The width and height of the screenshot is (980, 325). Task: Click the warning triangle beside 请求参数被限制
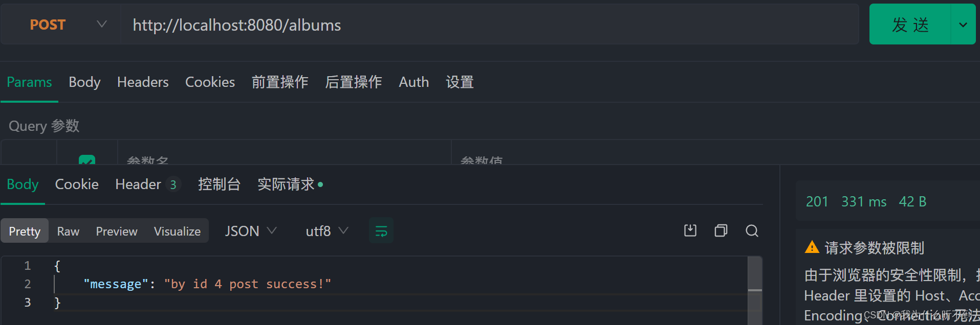812,247
